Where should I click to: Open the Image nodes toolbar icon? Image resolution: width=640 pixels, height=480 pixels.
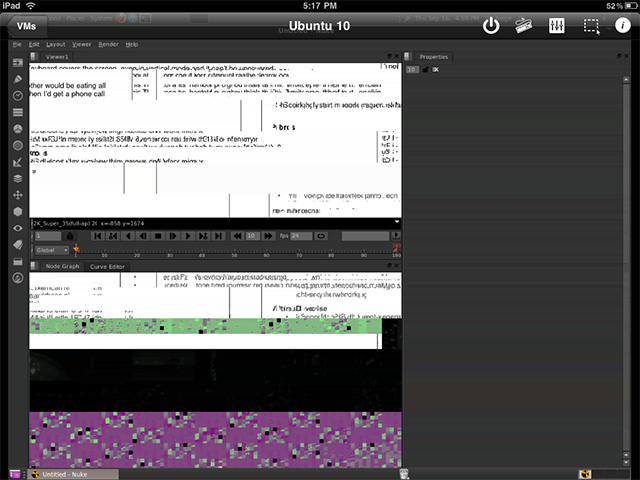pyautogui.click(x=18, y=62)
